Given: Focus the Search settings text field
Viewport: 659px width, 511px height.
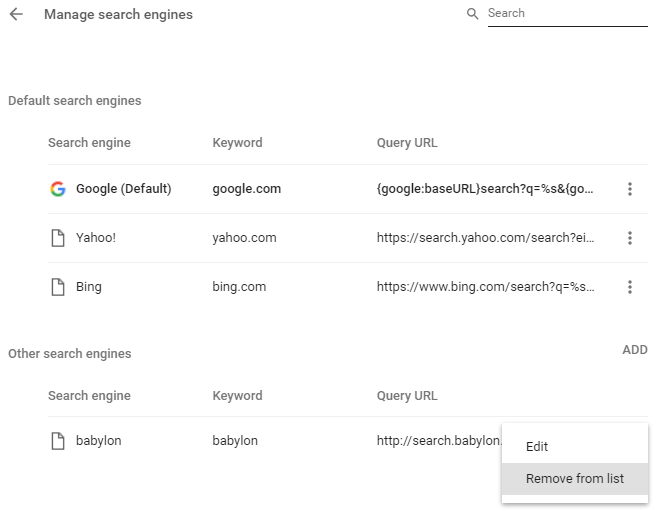Looking at the screenshot, I should click(x=566, y=14).
